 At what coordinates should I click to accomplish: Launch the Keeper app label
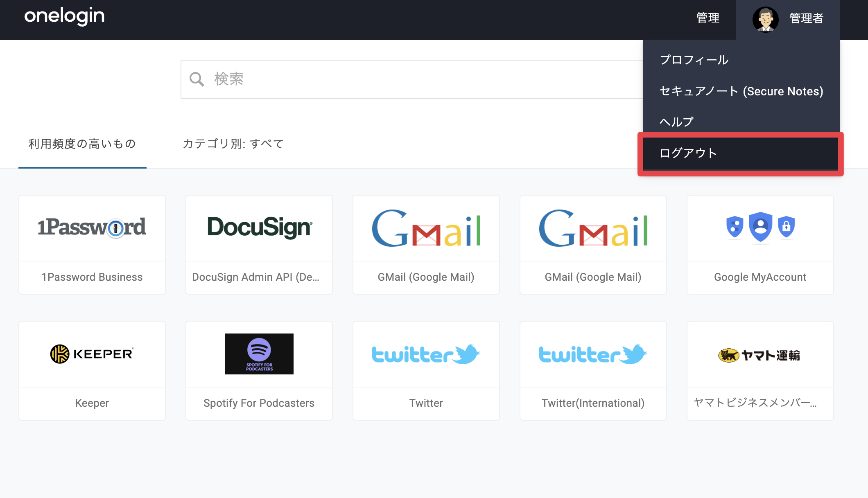92,403
